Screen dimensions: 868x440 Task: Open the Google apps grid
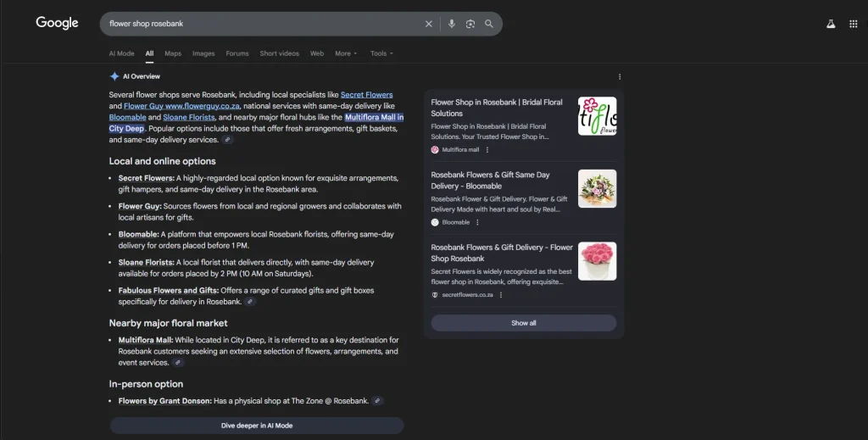tap(853, 24)
